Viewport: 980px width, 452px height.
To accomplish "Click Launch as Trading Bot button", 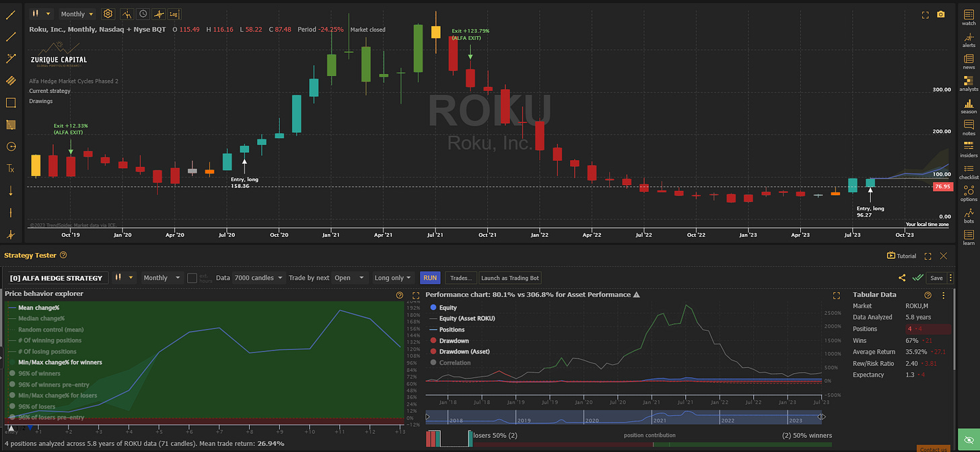I will 510,278.
